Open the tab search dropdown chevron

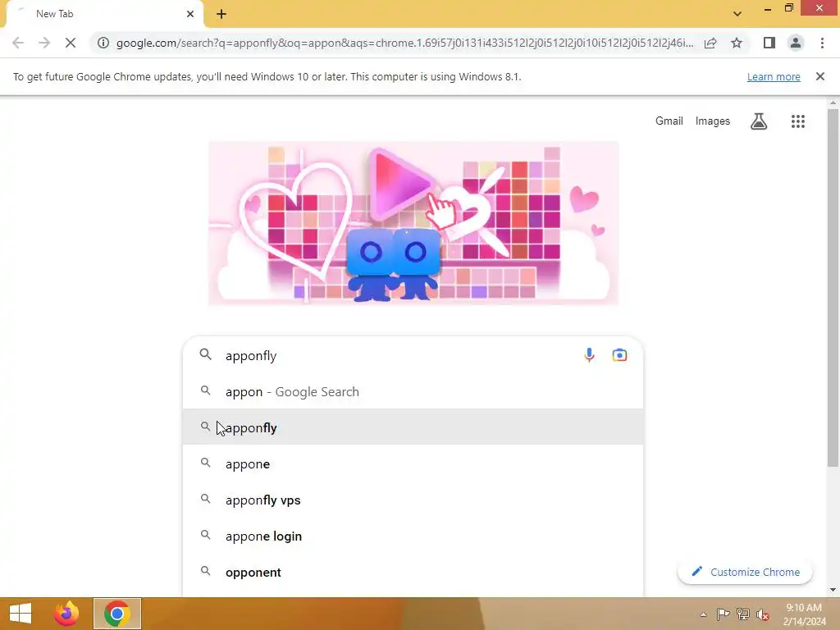(737, 14)
